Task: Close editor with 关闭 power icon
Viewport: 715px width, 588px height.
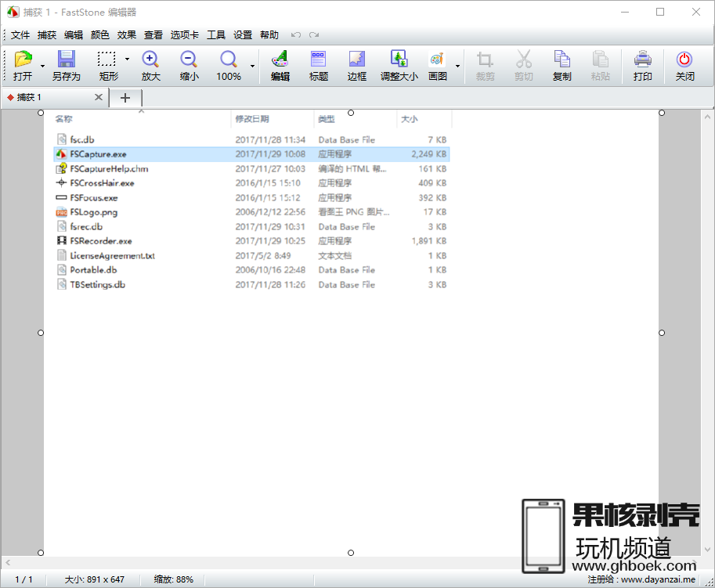Action: coord(685,66)
